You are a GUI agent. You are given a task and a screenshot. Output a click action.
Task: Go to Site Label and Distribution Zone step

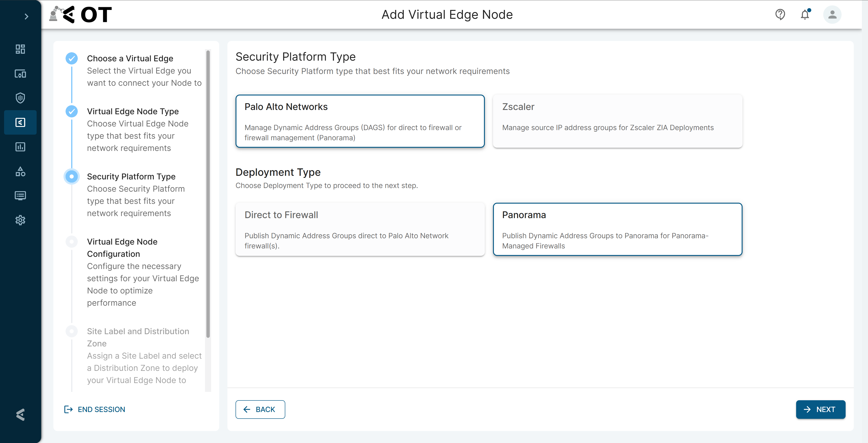[138, 337]
